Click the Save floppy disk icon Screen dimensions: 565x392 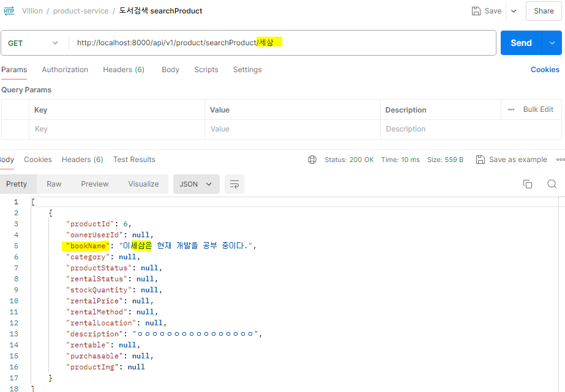tap(476, 11)
